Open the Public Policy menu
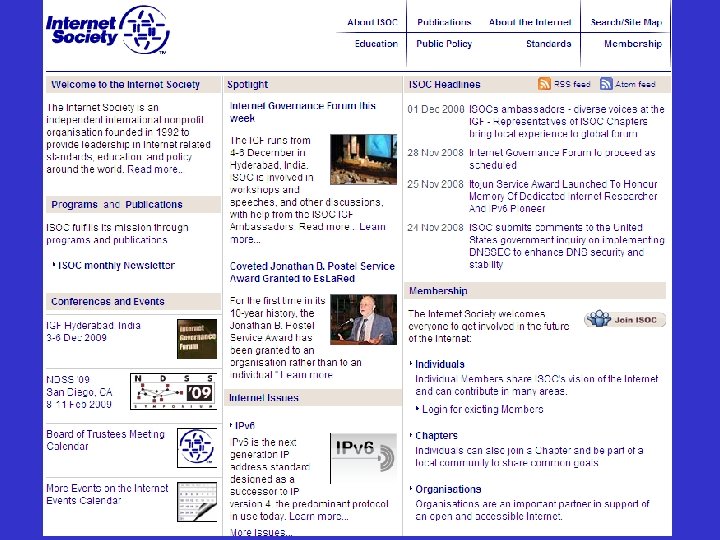This screenshot has width=720, height=540. (x=444, y=44)
